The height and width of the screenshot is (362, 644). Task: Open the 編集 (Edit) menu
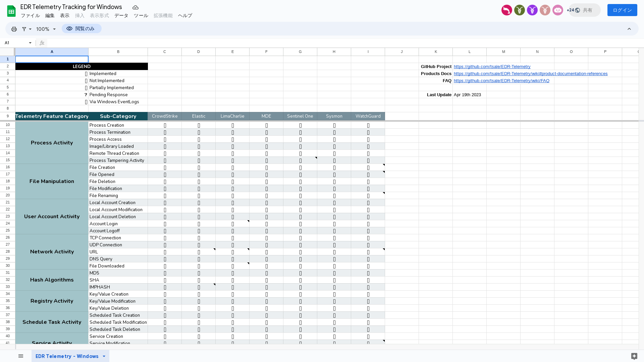coord(50,16)
